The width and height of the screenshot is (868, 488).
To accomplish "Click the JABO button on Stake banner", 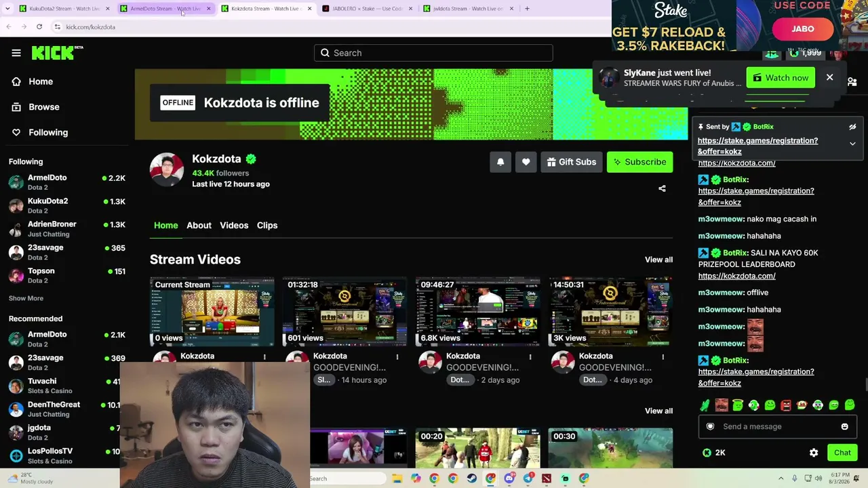I will point(802,29).
